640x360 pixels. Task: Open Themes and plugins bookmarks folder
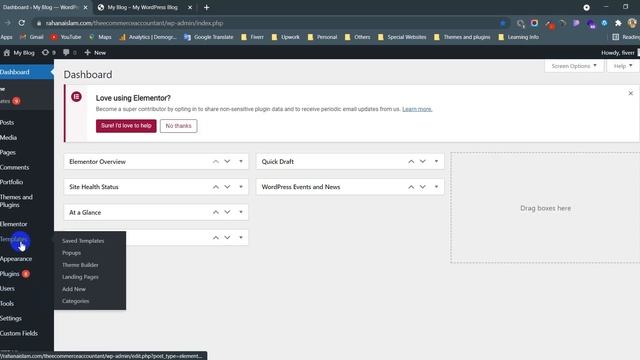point(462,37)
